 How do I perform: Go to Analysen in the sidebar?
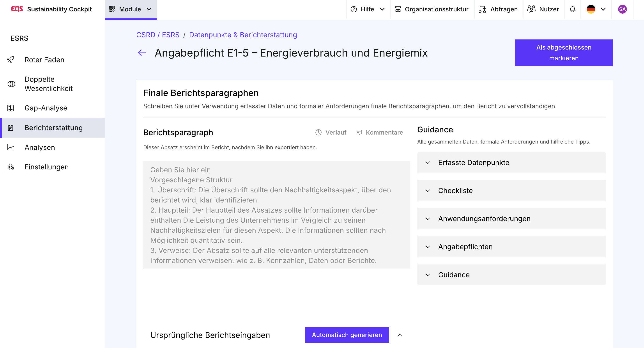(40, 147)
